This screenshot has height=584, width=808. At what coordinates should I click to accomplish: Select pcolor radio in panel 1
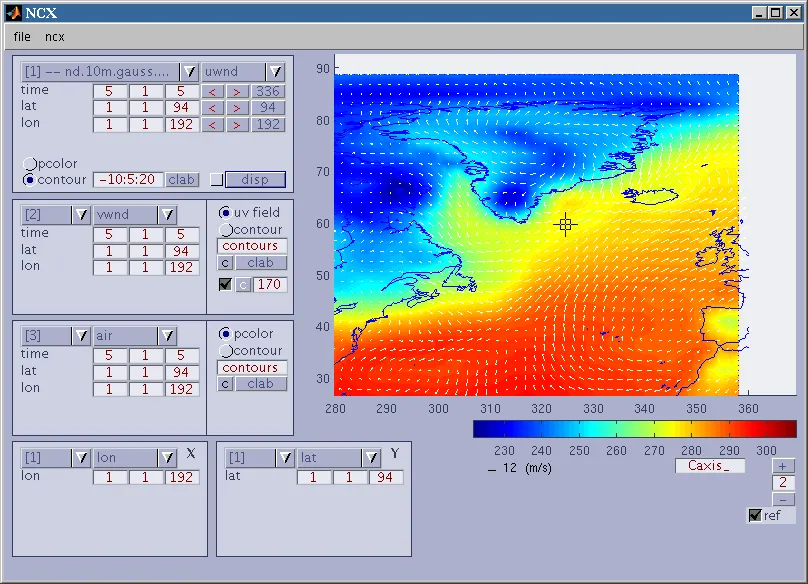pyautogui.click(x=29, y=164)
